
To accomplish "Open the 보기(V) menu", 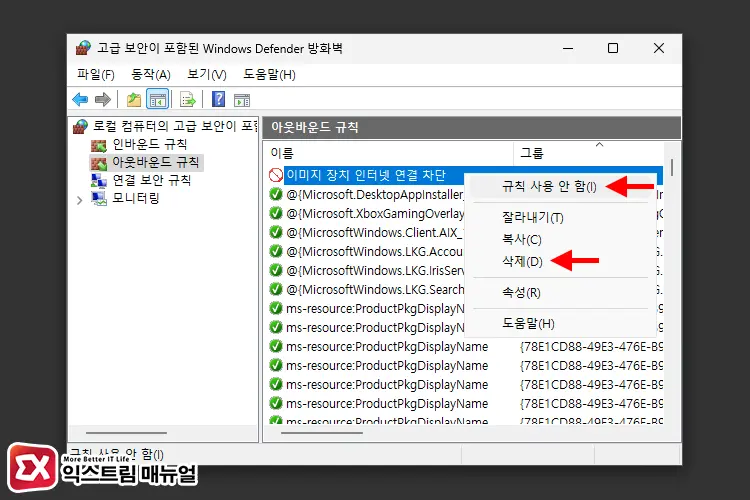I will click(207, 74).
